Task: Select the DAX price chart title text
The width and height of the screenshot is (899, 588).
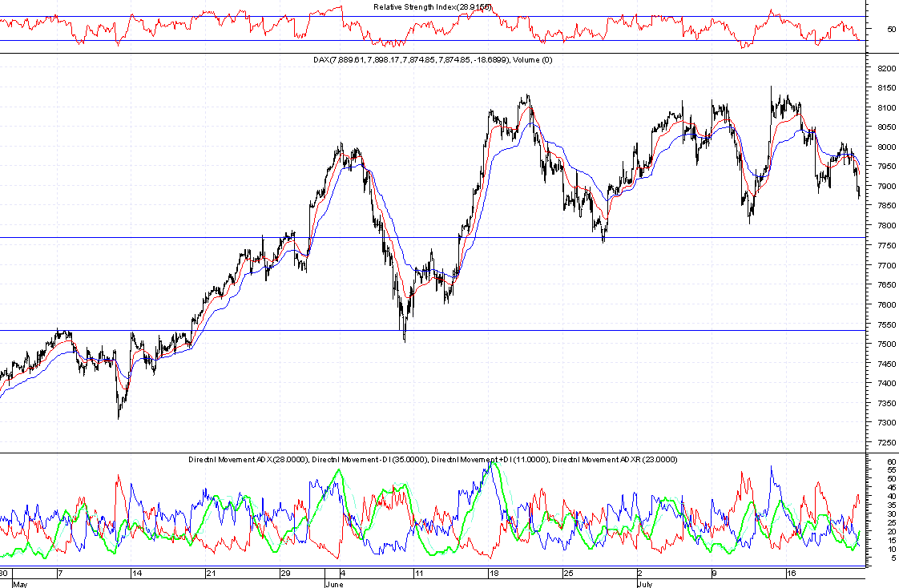Action: click(x=433, y=60)
